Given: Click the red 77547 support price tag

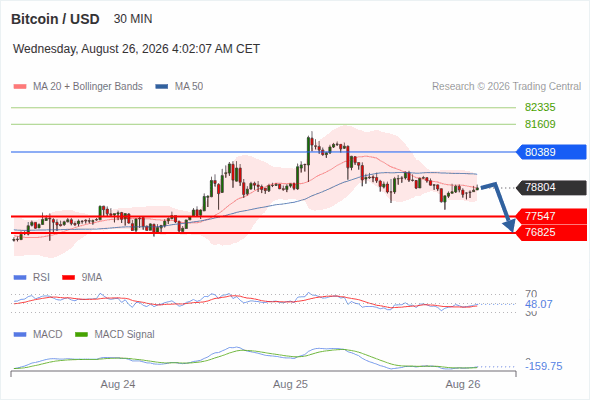Looking at the screenshot, I should click(x=551, y=216).
